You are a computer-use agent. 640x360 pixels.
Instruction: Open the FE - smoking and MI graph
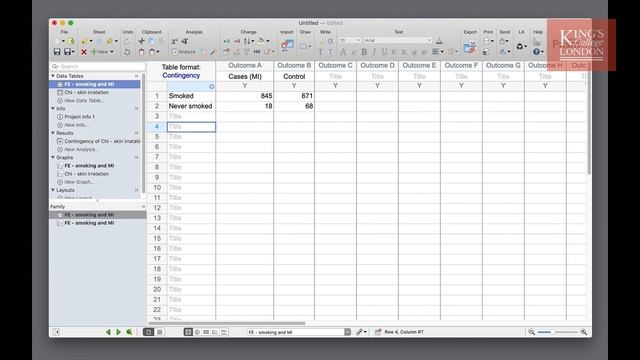pos(89,166)
